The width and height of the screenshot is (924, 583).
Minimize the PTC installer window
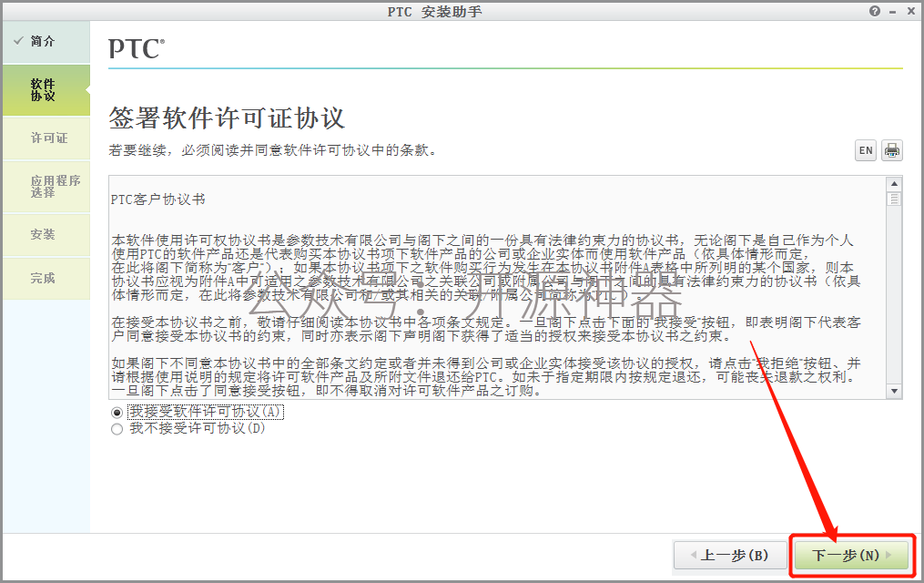pos(893,12)
